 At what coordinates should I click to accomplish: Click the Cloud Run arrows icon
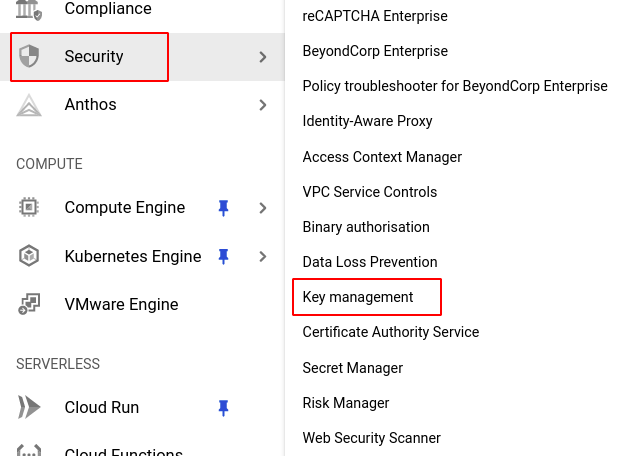[29, 408]
